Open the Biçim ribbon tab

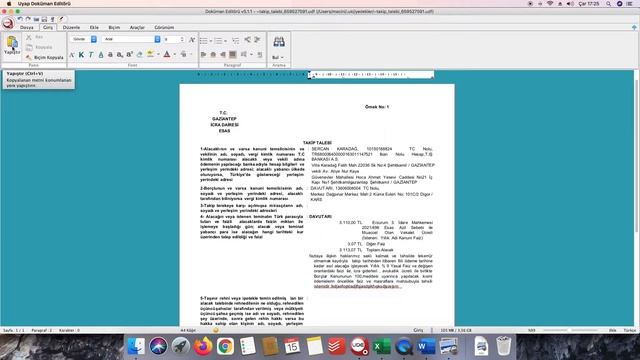[x=114, y=27]
